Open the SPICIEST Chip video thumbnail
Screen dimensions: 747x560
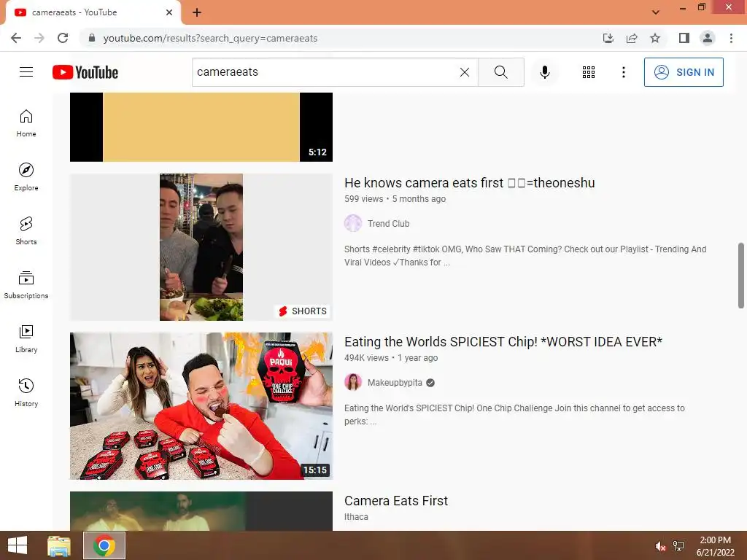[201, 405]
